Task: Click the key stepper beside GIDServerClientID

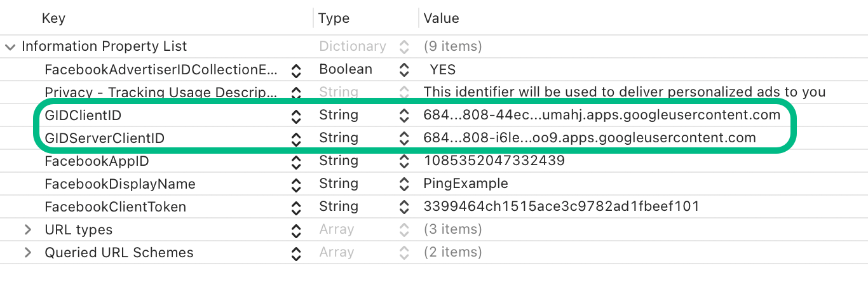Action: [295, 138]
